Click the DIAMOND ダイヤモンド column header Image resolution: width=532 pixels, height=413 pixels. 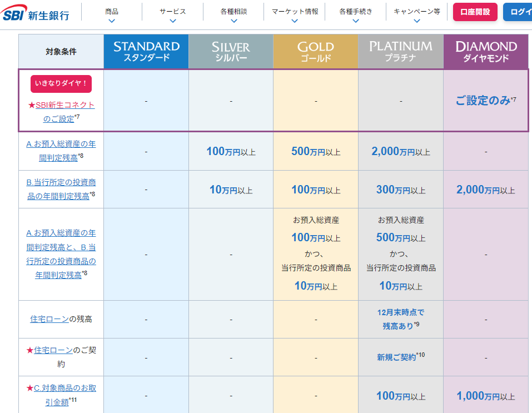pos(486,52)
